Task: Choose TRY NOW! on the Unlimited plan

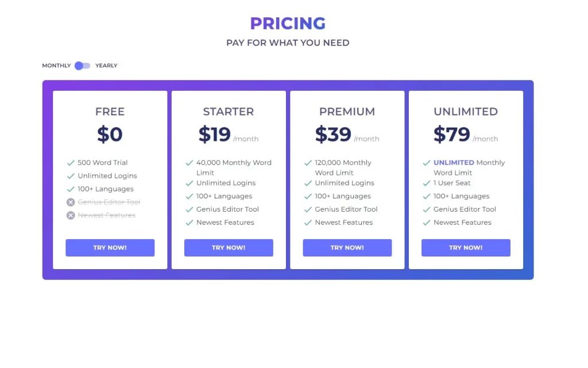Action: 466,248
